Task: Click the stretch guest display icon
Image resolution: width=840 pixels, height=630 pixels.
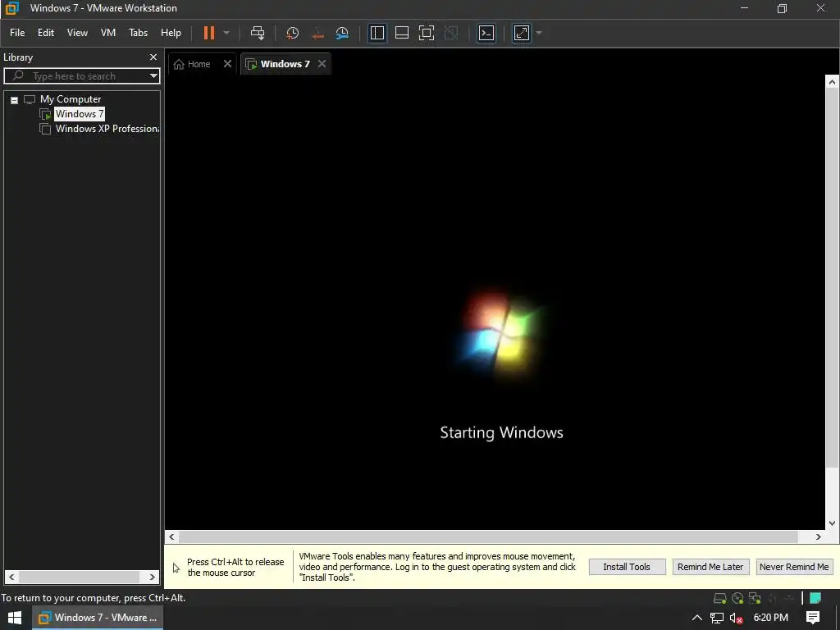Action: pyautogui.click(x=522, y=33)
